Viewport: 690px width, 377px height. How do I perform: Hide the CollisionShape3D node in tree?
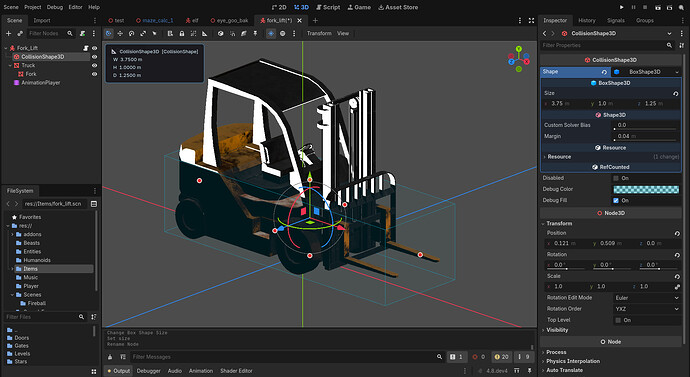(94, 57)
